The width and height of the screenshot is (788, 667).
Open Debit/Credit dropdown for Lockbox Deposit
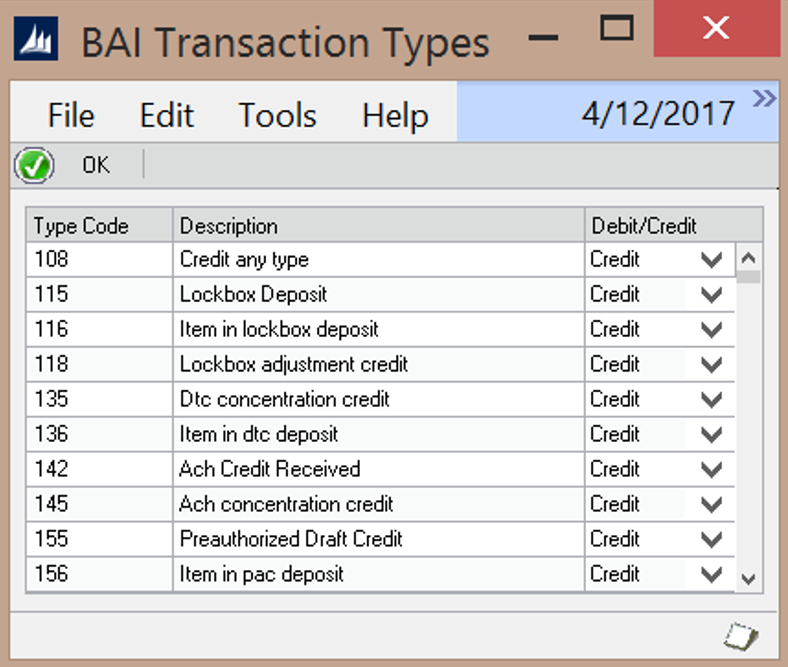(711, 295)
